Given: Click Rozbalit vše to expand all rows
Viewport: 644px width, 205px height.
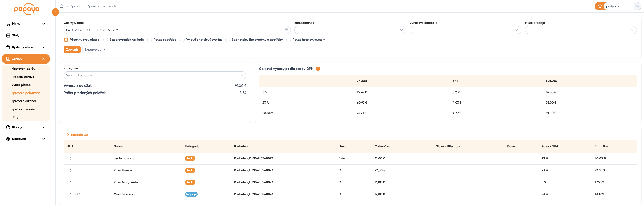Looking at the screenshot, I should click(77, 135).
